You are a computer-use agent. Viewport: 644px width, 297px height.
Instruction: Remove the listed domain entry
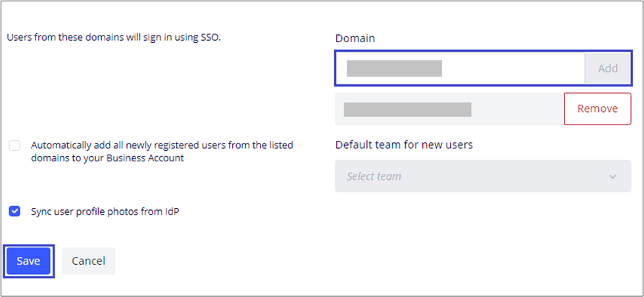pos(597,109)
